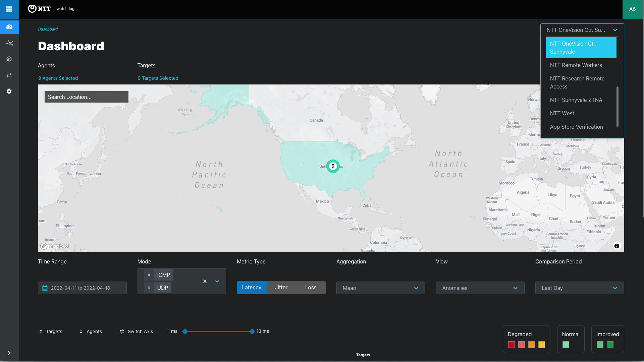Click the lighter Improved green swatch
Screen dimensions: 644x362
(600, 345)
